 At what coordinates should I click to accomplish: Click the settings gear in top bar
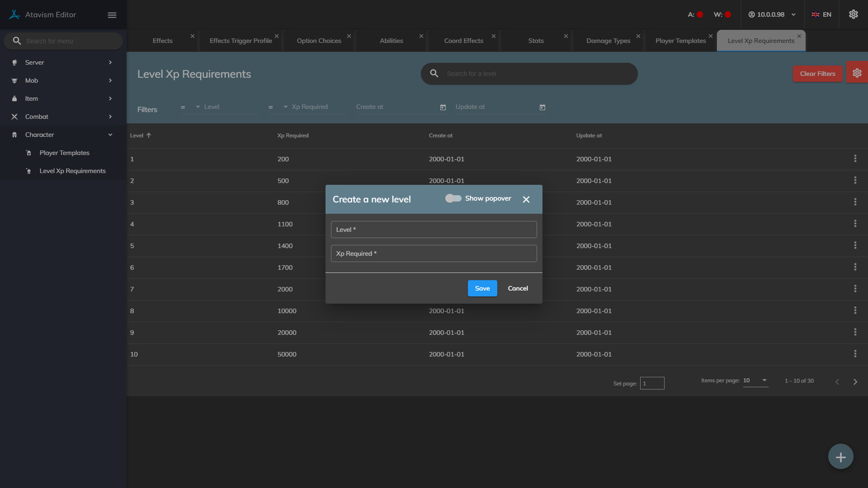pos(853,14)
